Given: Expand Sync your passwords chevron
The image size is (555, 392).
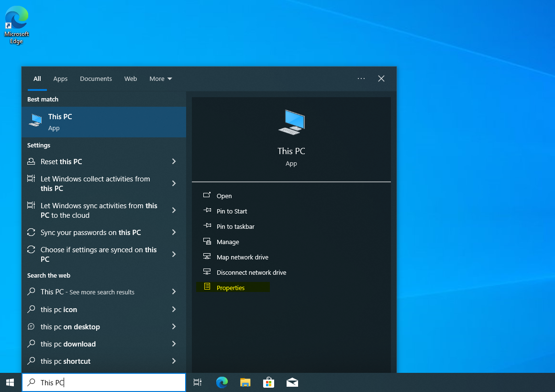Looking at the screenshot, I should click(174, 232).
